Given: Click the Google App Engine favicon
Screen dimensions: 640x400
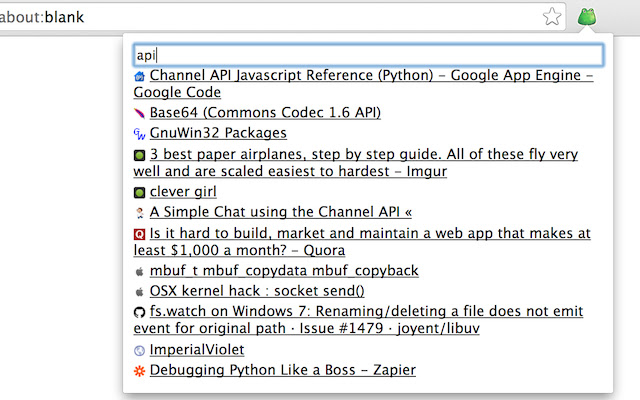Looking at the screenshot, I should (x=139, y=76).
